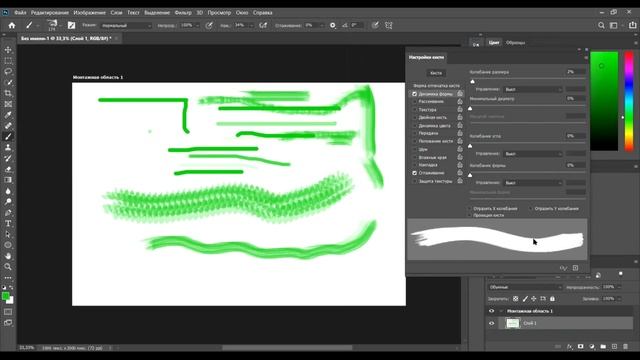This screenshot has height=360, width=640.
Task: Select the Влажные края setting
Action: pos(432,158)
